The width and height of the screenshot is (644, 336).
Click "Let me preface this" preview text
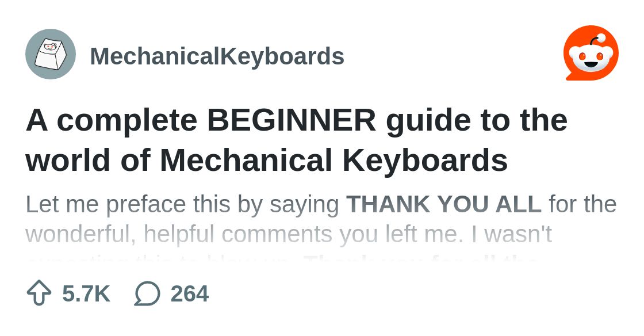[x=128, y=204]
